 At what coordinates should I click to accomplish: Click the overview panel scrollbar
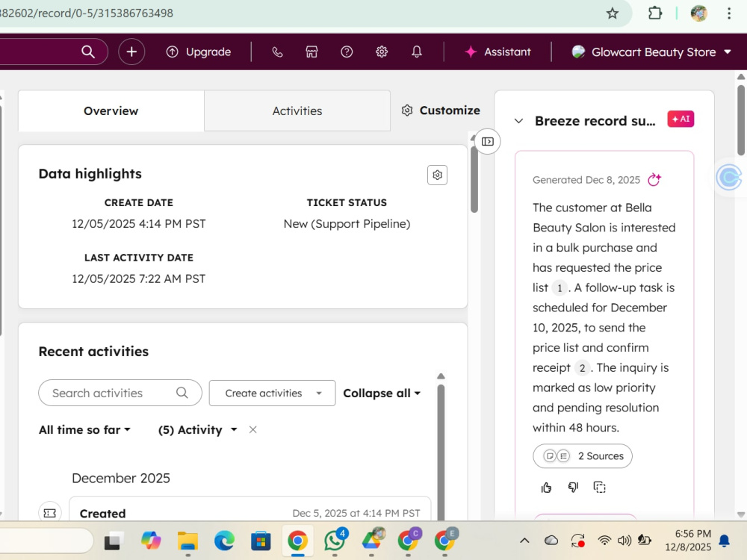[x=474, y=178]
